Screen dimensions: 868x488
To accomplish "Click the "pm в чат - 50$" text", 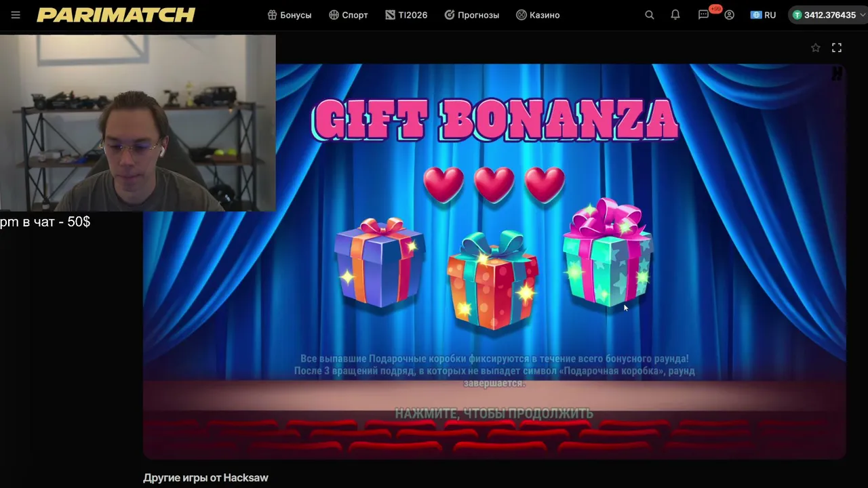I will click(45, 222).
